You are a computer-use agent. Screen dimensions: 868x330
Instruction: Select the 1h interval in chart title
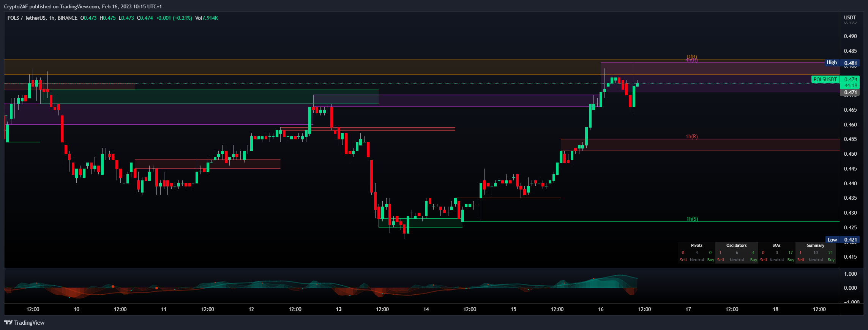(x=52, y=18)
